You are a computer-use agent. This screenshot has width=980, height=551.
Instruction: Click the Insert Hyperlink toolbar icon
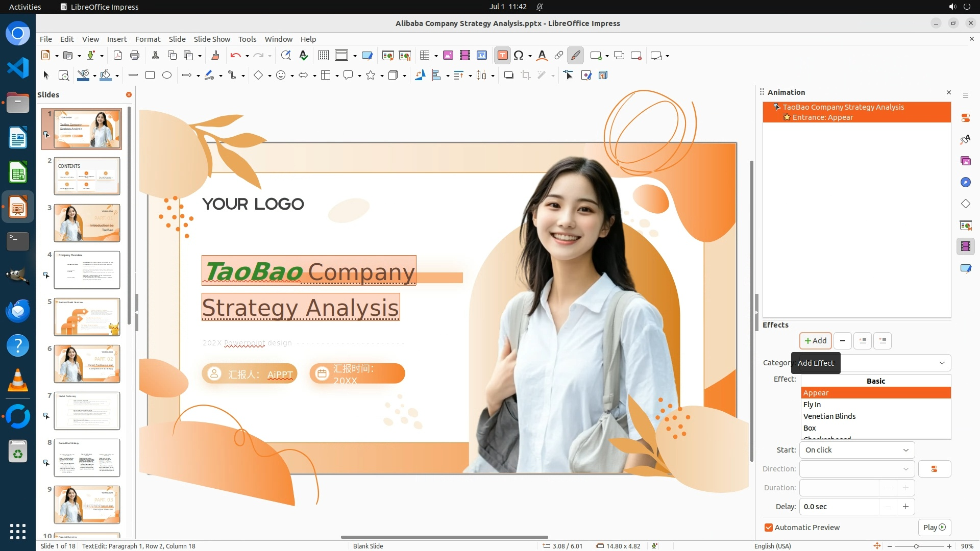click(x=558, y=56)
